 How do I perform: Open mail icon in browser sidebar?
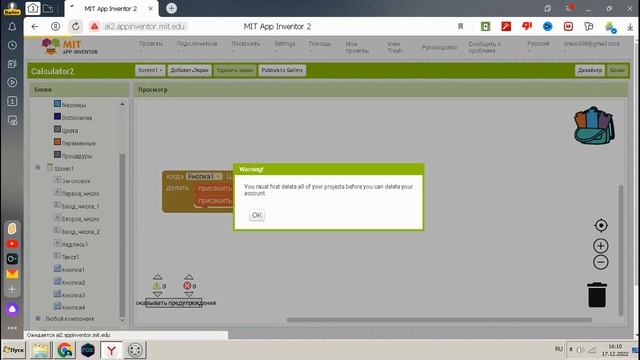coord(12,274)
